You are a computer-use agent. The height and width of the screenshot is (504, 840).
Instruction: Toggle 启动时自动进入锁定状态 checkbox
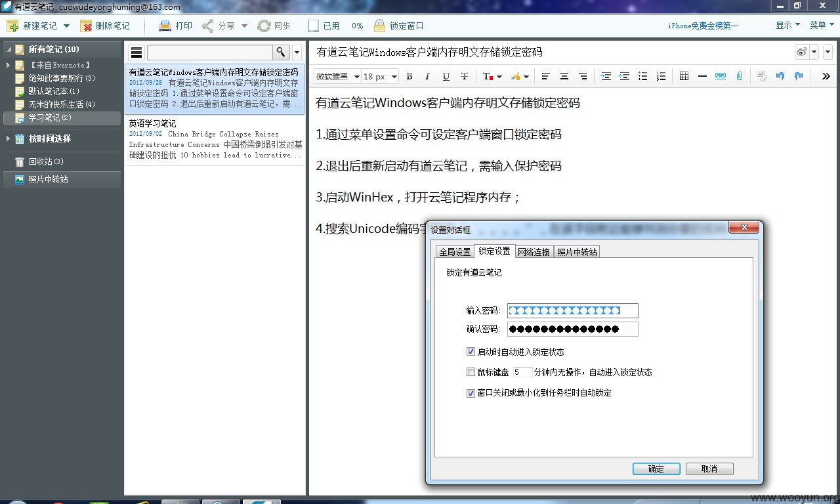[x=471, y=352]
